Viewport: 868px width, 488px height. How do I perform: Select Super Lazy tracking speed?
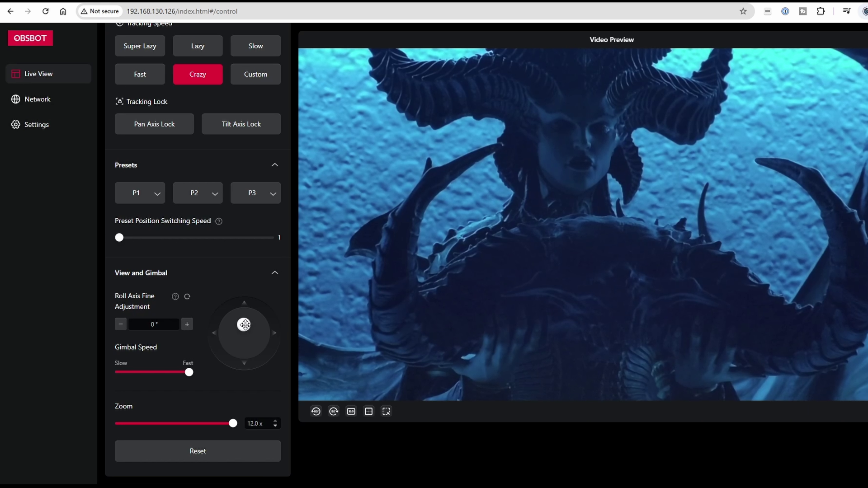coord(140,46)
